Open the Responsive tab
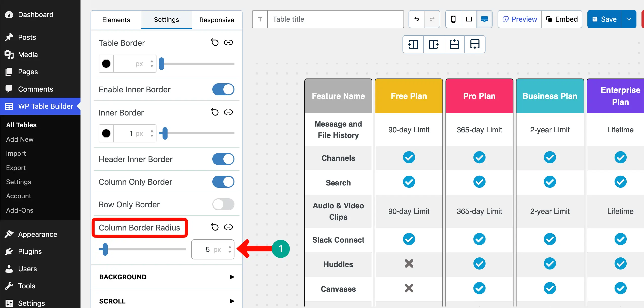 click(217, 20)
